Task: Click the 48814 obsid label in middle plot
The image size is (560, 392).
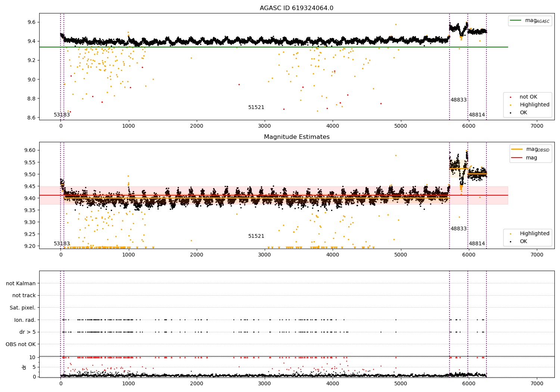Action: pyautogui.click(x=477, y=244)
